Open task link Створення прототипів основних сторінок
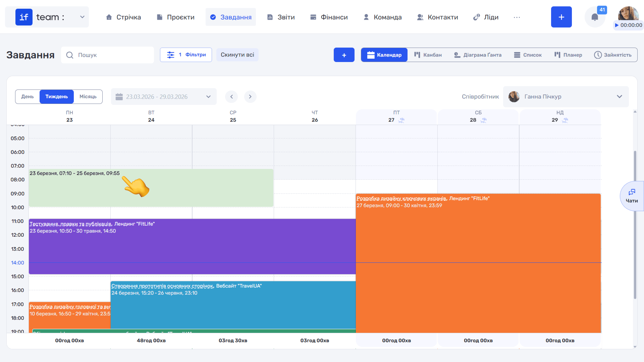The image size is (644, 362). coord(162,286)
